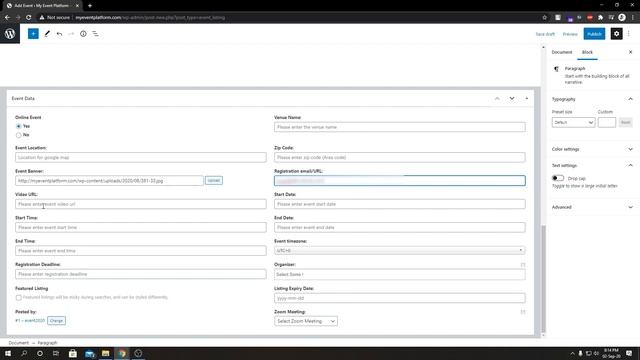Click Paragraph in the bottom breadcrumb
Viewport: 640px width, 360px height.
pyautogui.click(x=47, y=343)
